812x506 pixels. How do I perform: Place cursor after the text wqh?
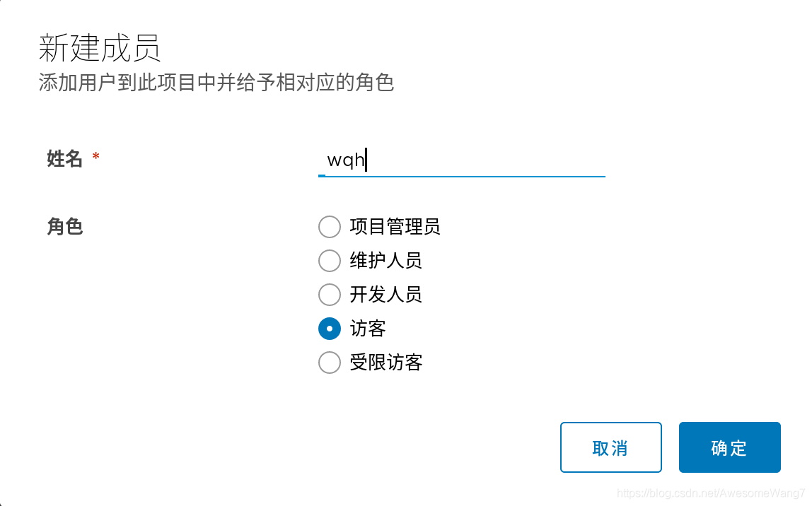(366, 161)
